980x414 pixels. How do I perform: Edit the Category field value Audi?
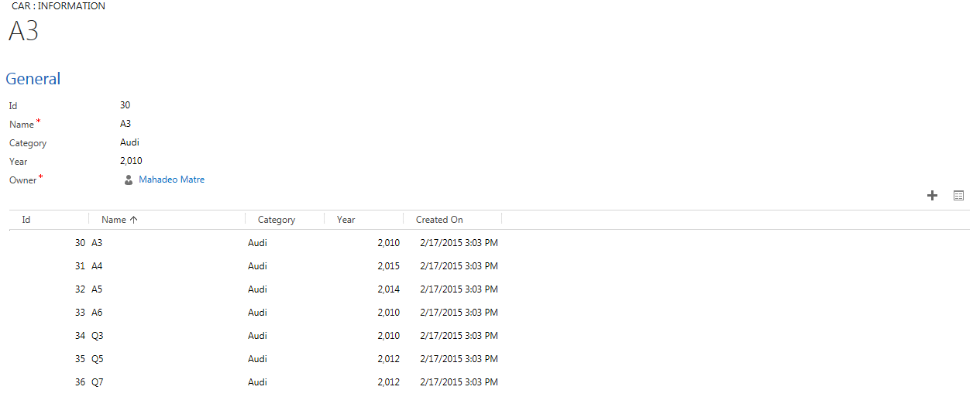coord(129,142)
